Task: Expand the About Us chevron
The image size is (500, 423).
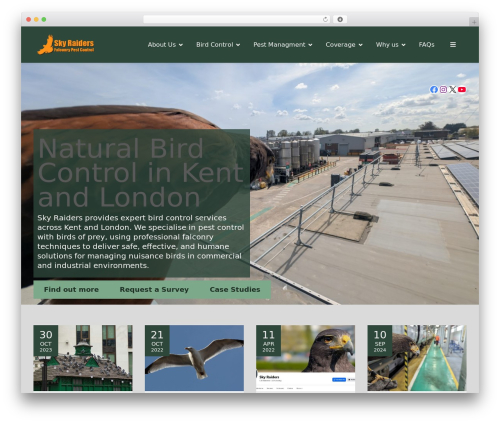Action: 181,45
